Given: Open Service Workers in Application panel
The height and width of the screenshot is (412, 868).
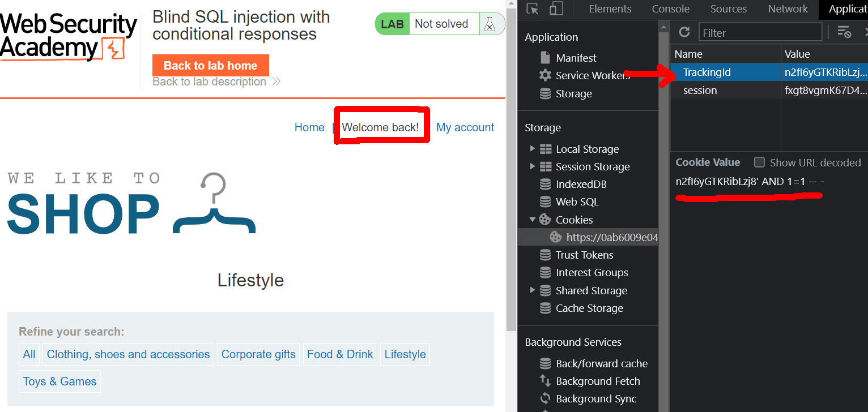Looking at the screenshot, I should click(593, 75).
